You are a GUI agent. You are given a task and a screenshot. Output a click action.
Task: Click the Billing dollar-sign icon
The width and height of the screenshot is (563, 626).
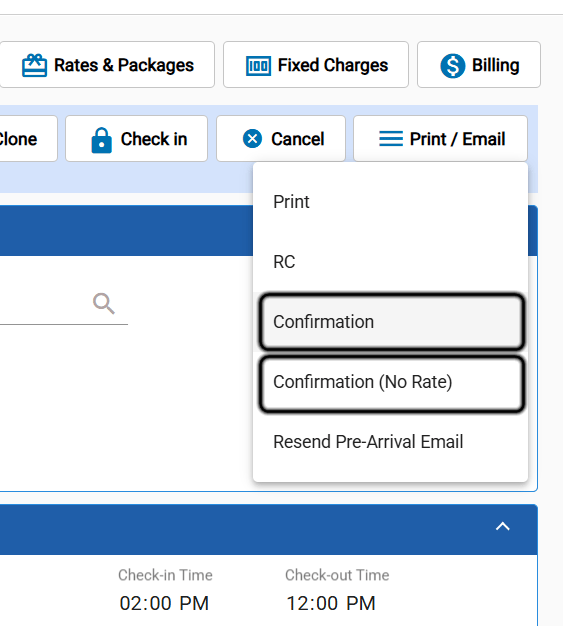pyautogui.click(x=453, y=65)
